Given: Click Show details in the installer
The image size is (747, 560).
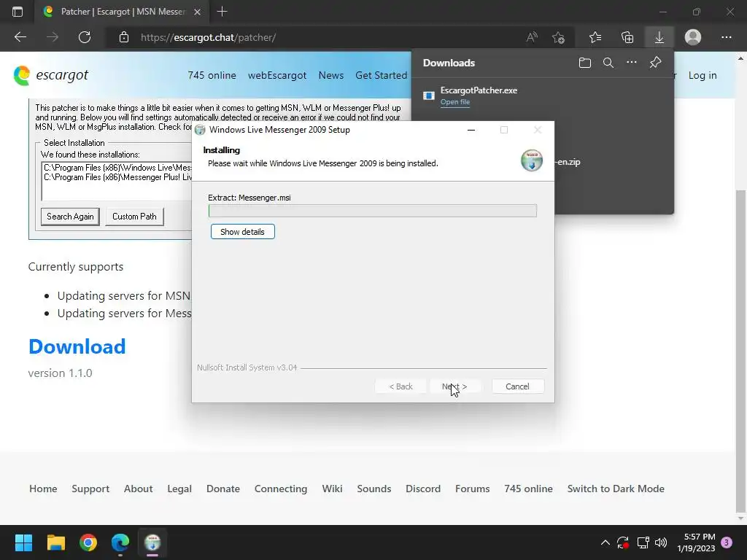Looking at the screenshot, I should [242, 232].
